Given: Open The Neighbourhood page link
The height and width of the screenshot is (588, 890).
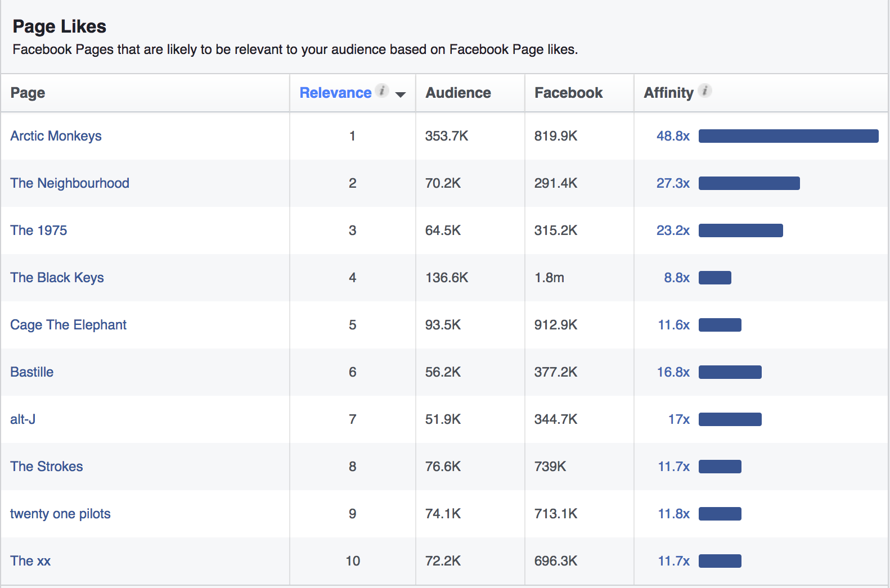Looking at the screenshot, I should pos(70,183).
